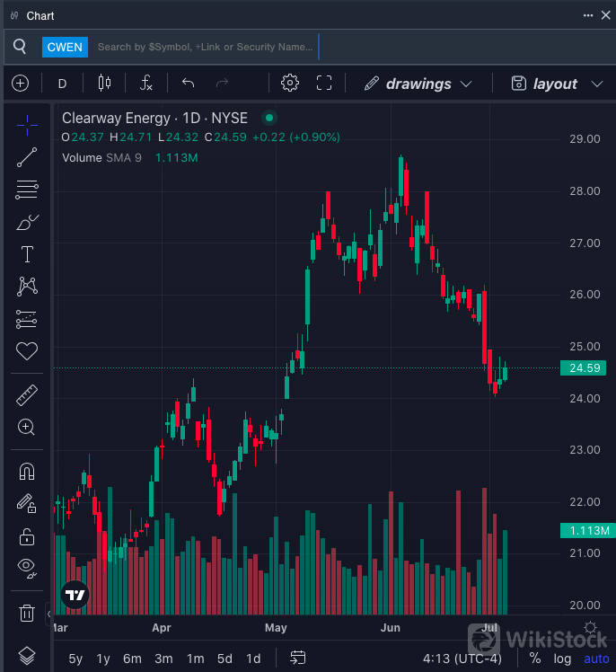Toggle lock all drawings
The width and height of the screenshot is (616, 672).
(x=27, y=536)
